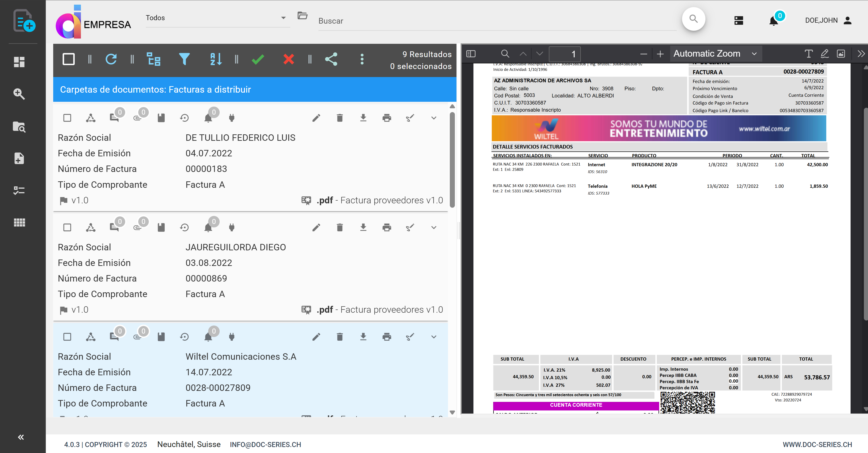
Task: Open the add file icon in sidebar
Action: [x=19, y=158]
